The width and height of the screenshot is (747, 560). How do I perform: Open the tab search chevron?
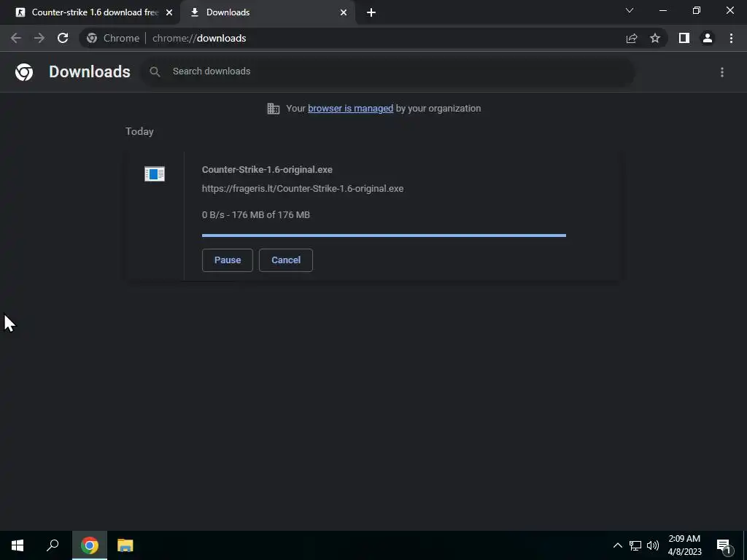pyautogui.click(x=630, y=10)
